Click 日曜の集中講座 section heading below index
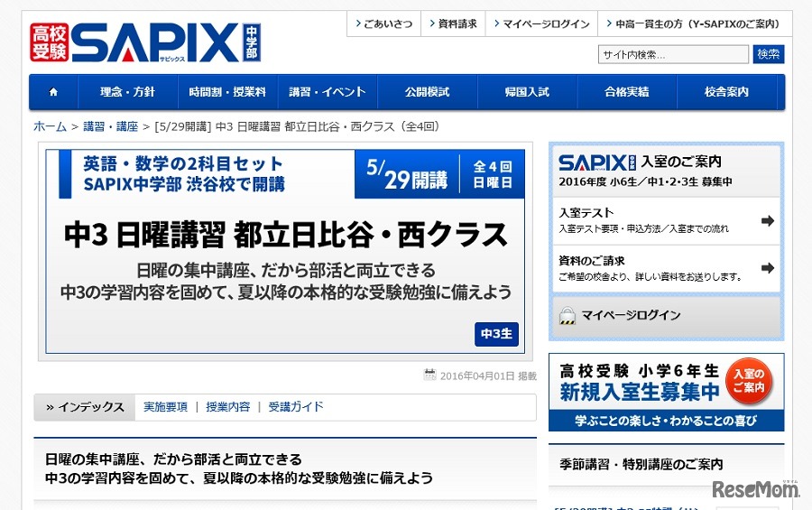The width and height of the screenshot is (812, 510). pos(238,468)
